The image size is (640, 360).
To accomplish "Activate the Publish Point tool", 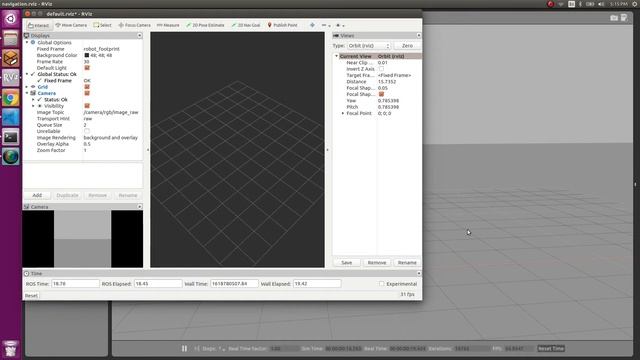I will (282, 25).
